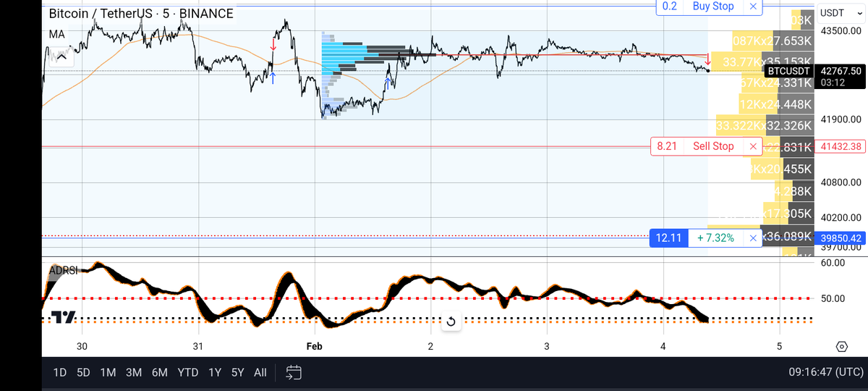Screen dimensions: 868x391
Task: Select the 5D time range
Action: pyautogui.click(x=83, y=373)
